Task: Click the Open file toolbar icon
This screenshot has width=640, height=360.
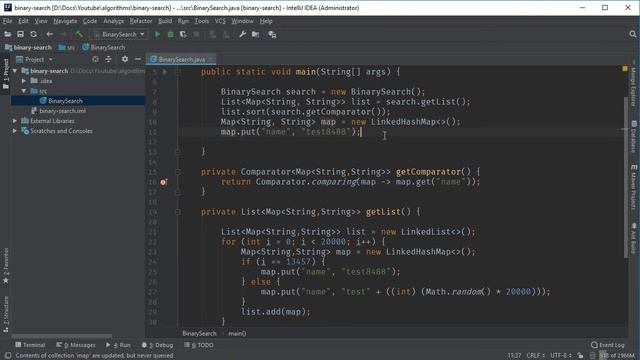Action: pyautogui.click(x=7, y=34)
